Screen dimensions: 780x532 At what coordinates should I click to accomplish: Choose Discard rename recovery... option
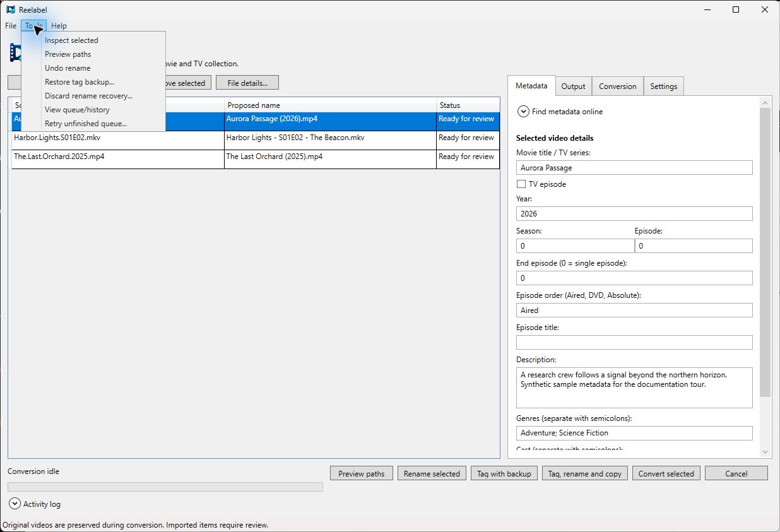(x=93, y=96)
